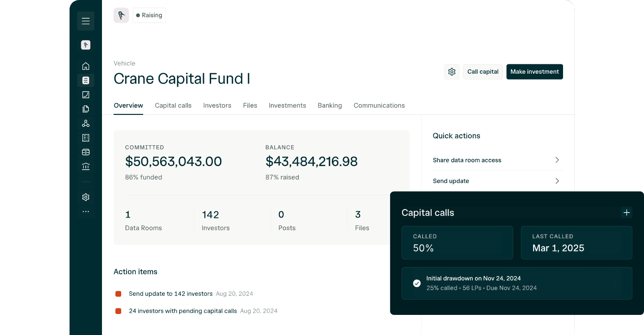Open the network nodes icon in the sidebar
The image size is (644, 335).
86,123
